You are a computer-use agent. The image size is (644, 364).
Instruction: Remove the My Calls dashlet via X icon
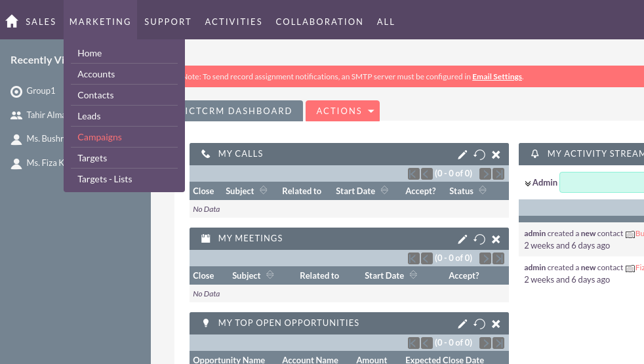496,155
